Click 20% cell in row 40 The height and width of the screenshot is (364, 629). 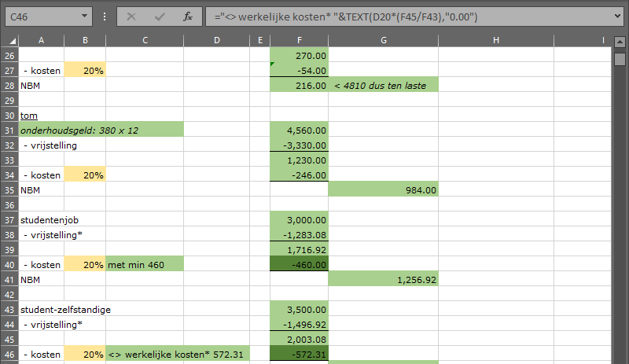click(x=85, y=265)
